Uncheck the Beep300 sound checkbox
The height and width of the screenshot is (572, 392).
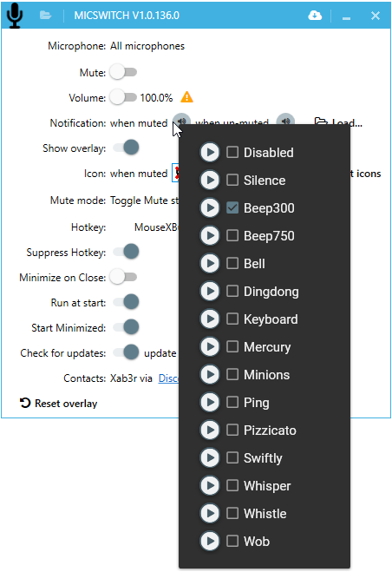(x=232, y=208)
